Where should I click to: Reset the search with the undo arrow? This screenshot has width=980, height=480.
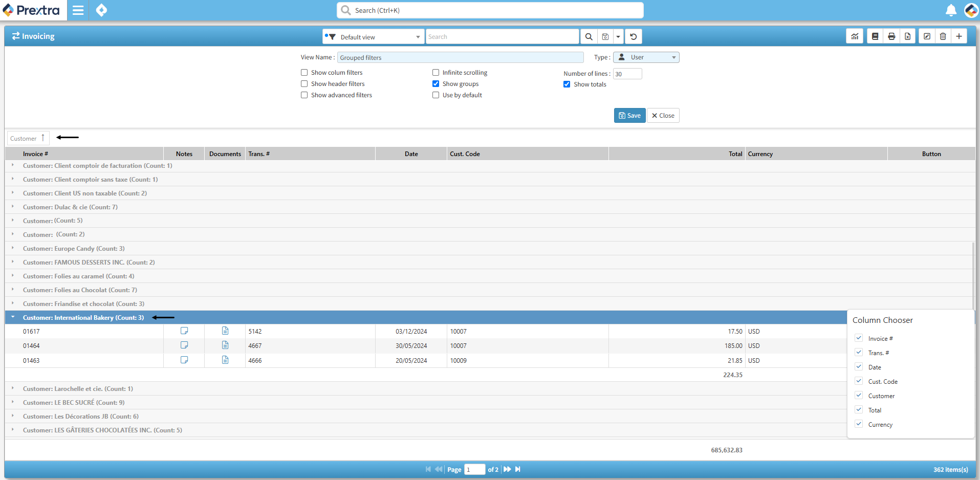click(634, 37)
